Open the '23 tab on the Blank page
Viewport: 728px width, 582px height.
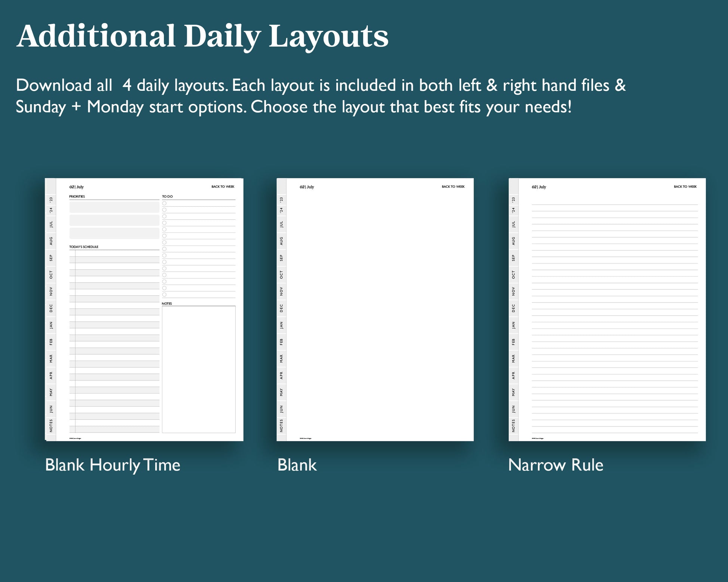click(282, 200)
